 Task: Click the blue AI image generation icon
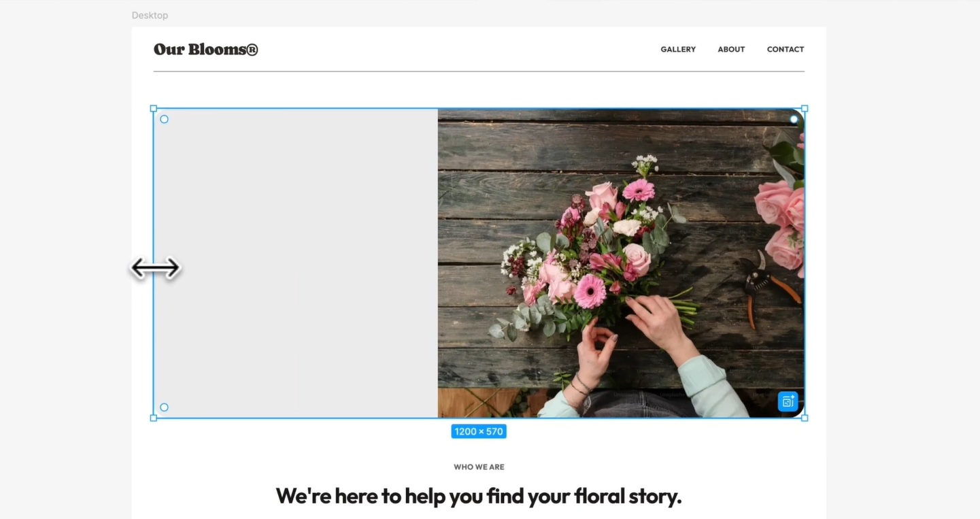click(788, 401)
